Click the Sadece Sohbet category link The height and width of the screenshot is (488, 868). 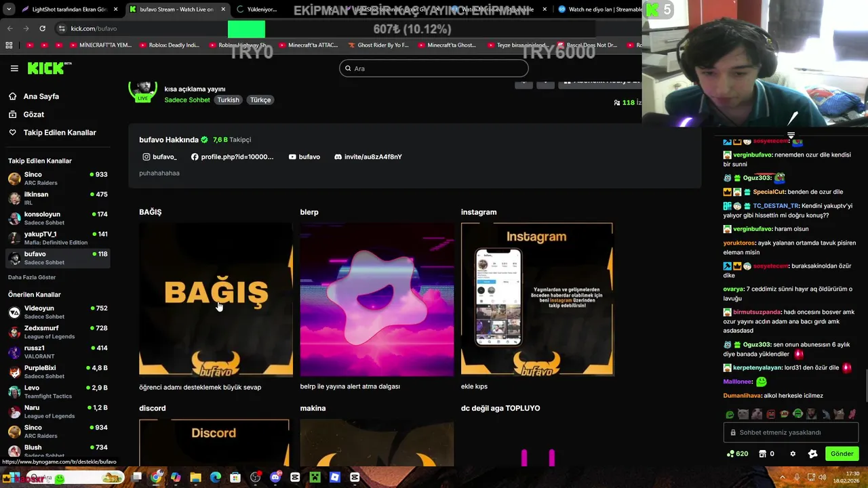[x=187, y=100]
